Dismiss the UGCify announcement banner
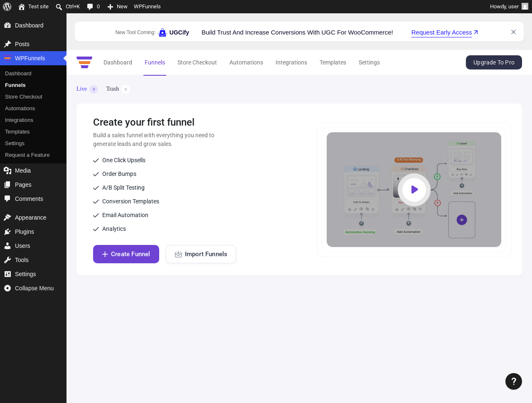This screenshot has width=532, height=403. [x=513, y=32]
